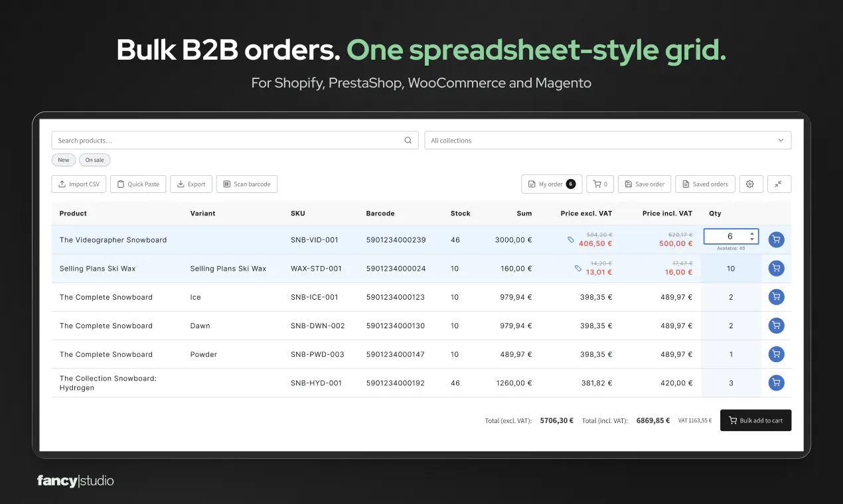
Task: Click the Qty column header
Action: coord(715,214)
